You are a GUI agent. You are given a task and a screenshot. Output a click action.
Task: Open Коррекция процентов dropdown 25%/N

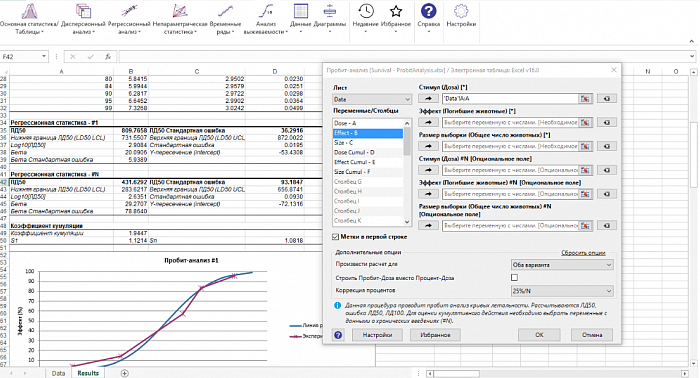pos(562,291)
